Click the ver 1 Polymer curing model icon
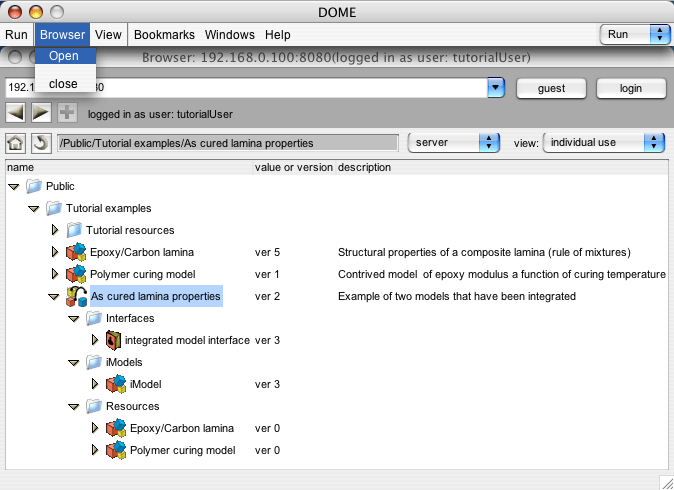Image resolution: width=674 pixels, height=490 pixels. [x=76, y=274]
